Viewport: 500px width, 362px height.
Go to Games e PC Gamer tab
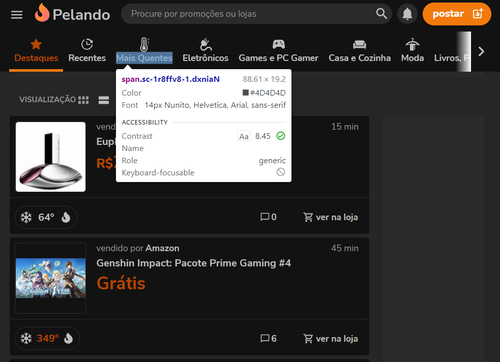point(278,51)
